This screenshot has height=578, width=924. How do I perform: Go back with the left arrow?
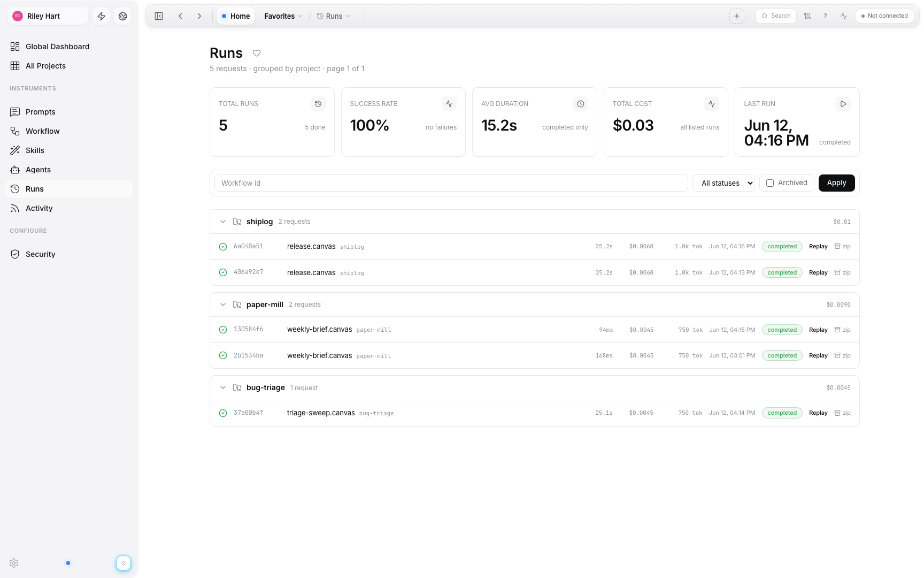point(180,16)
